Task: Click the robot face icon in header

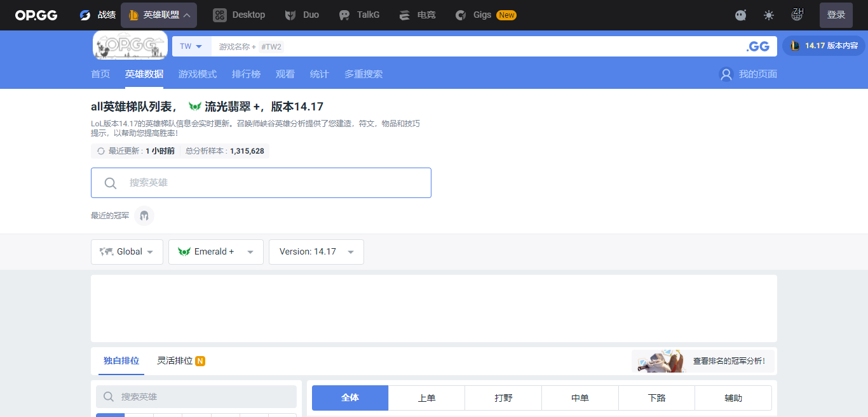Action: pyautogui.click(x=741, y=15)
